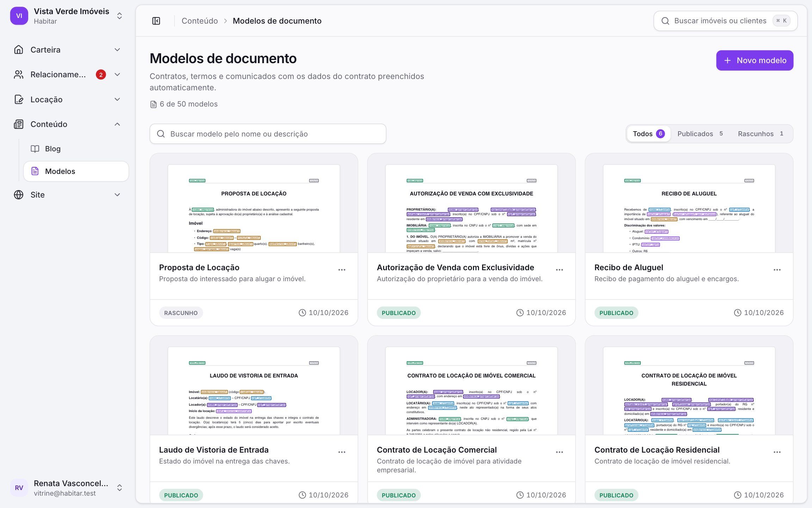Open the Blog sidebar item
This screenshot has height=508, width=812.
pyautogui.click(x=76, y=149)
